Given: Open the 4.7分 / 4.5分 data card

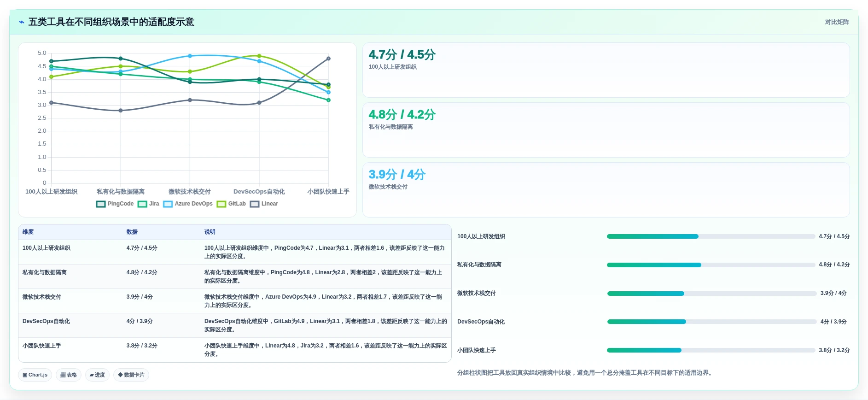Looking at the screenshot, I should coord(606,70).
